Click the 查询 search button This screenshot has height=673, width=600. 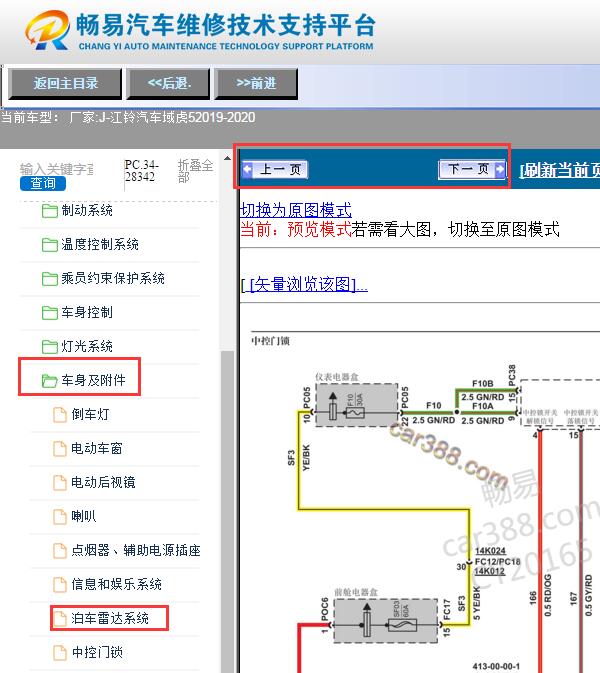pos(43,183)
